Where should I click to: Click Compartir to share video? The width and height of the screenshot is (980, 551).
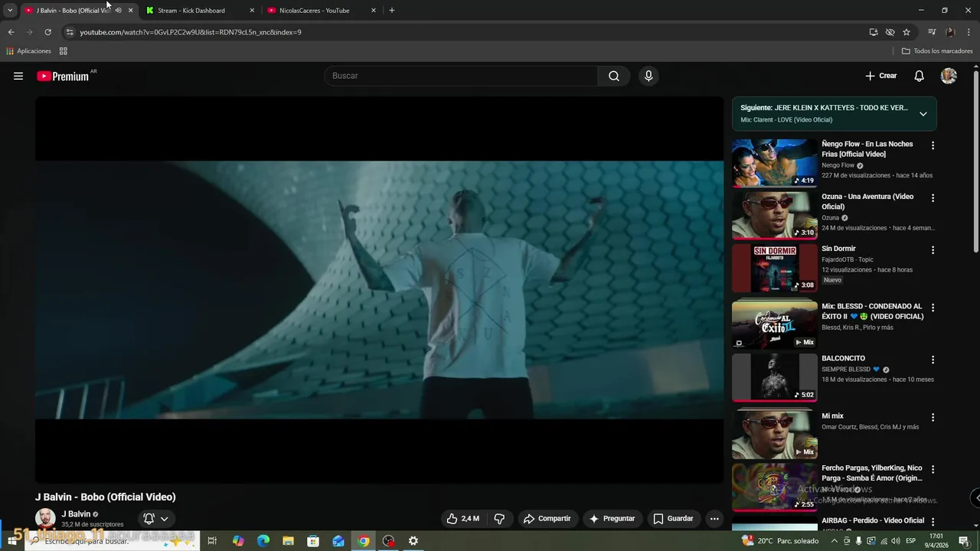[x=547, y=519]
